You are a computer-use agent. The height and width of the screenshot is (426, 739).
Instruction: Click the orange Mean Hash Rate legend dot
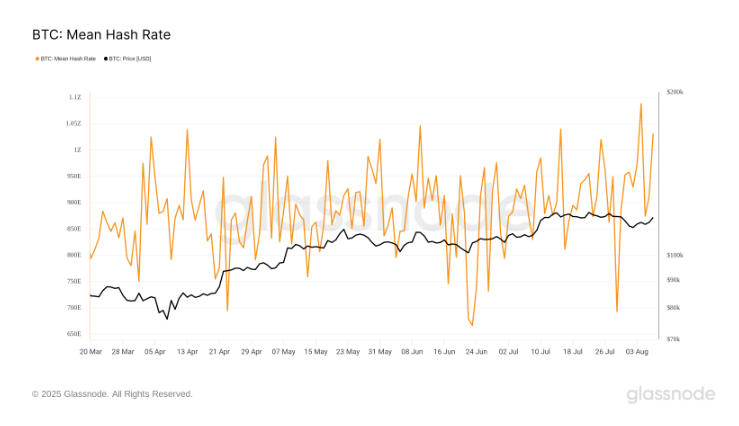pyautogui.click(x=37, y=59)
